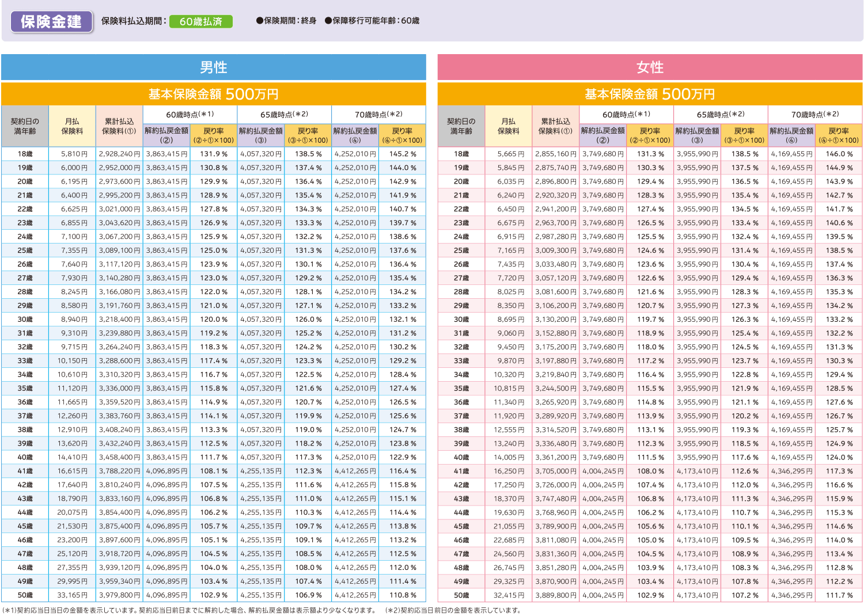
Task: Click female monthly premium 19,630円
Action: point(509,513)
